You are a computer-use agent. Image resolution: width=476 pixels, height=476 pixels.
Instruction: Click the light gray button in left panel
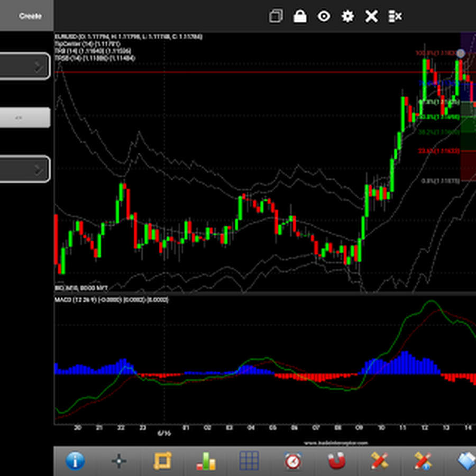[25, 117]
